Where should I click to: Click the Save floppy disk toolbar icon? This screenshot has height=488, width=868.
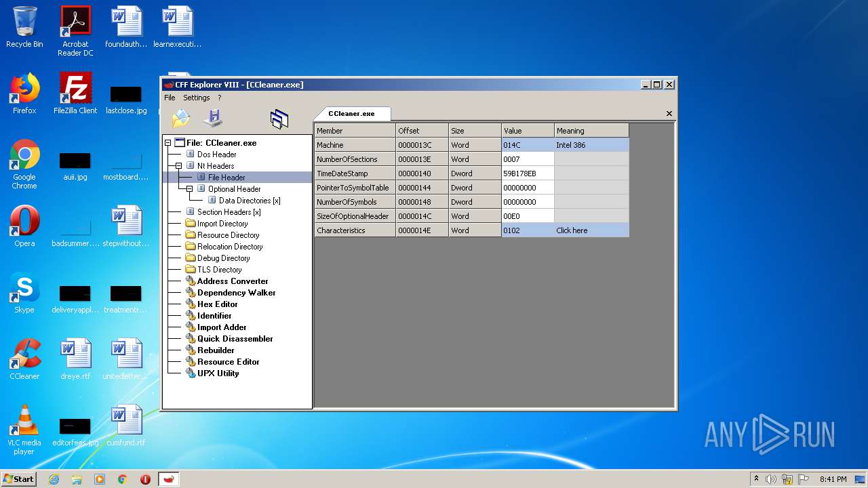tap(213, 118)
